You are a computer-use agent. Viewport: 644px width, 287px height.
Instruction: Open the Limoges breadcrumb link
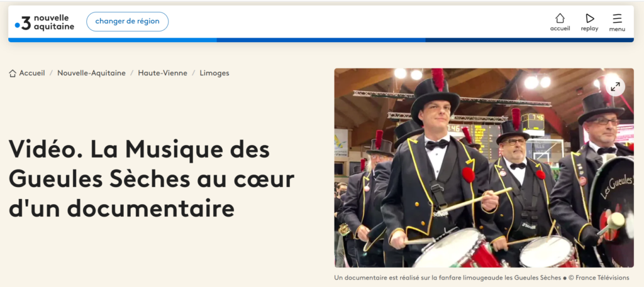[x=214, y=73]
